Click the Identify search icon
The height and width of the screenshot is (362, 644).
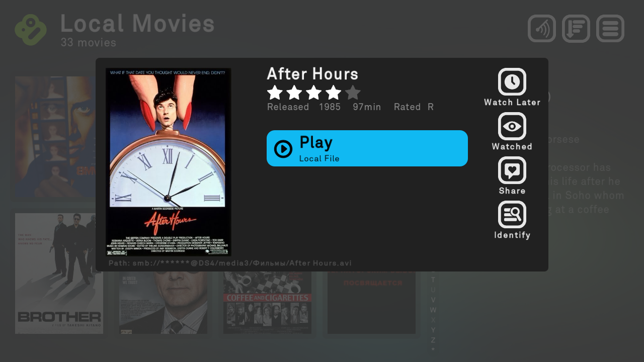tap(512, 214)
